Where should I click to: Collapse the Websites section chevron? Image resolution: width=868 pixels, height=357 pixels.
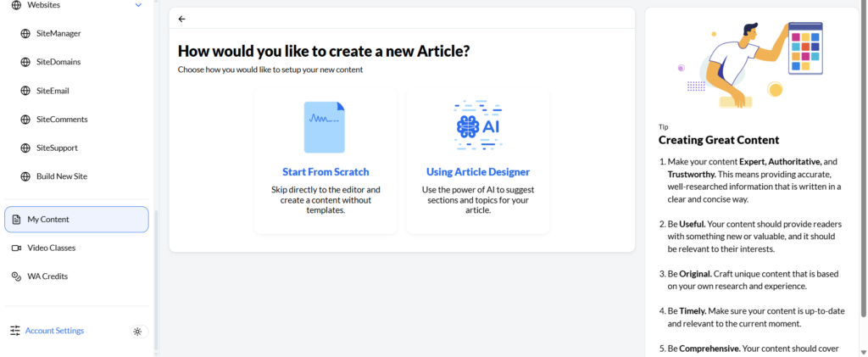[138, 5]
